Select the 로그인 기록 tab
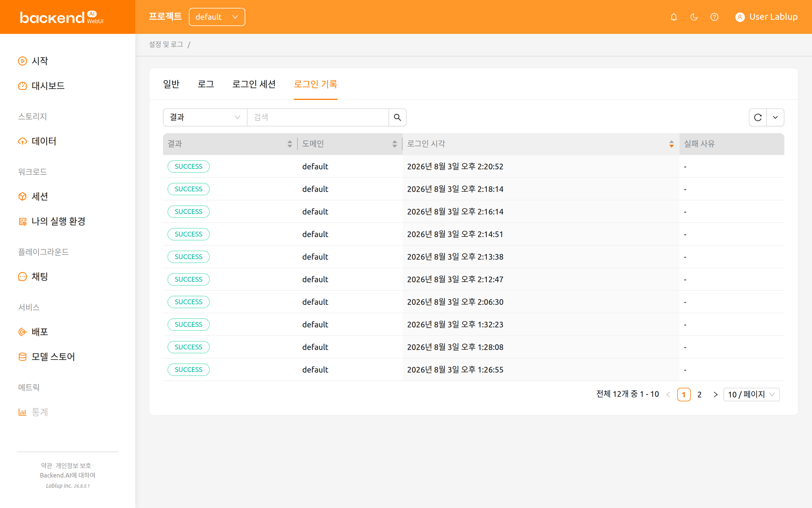The height and width of the screenshot is (508, 812). click(x=315, y=84)
